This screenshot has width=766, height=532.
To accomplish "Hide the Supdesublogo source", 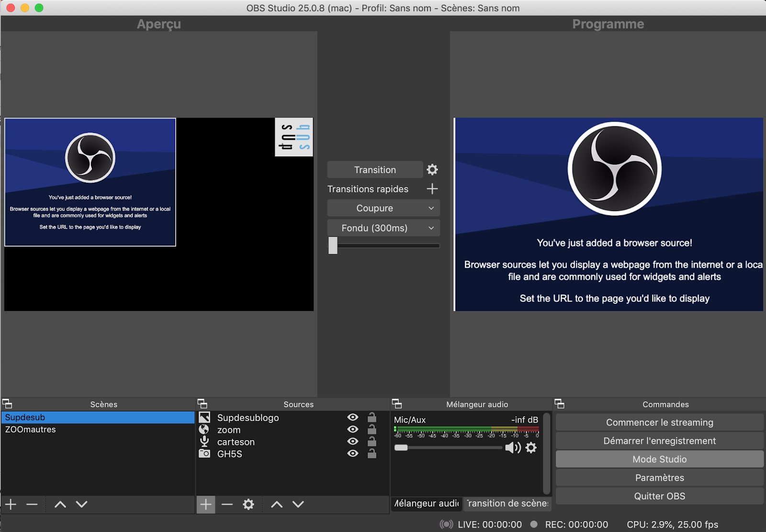I will tap(353, 418).
